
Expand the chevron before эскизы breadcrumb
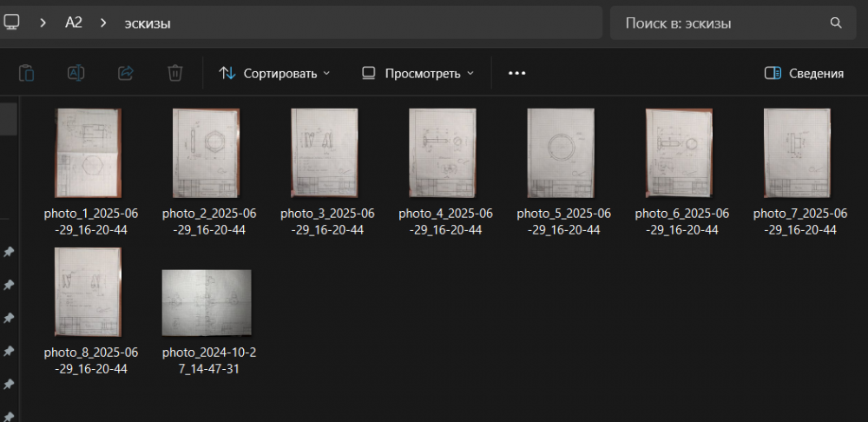tap(103, 23)
